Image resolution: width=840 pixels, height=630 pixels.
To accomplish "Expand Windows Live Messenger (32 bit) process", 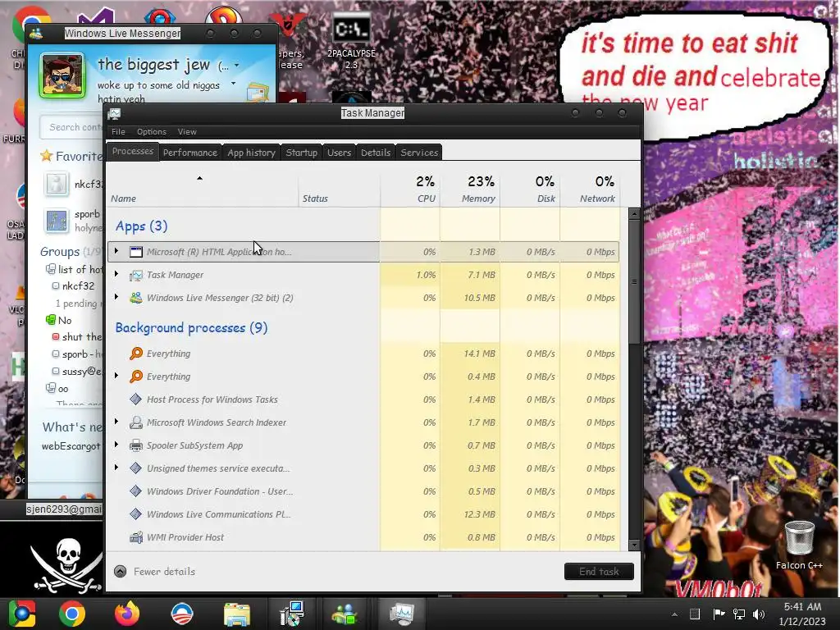I will (x=116, y=297).
